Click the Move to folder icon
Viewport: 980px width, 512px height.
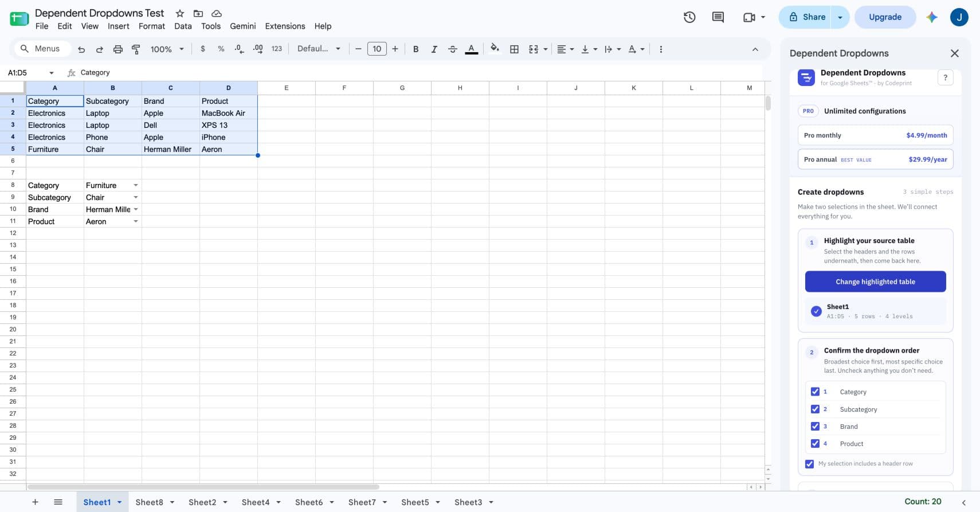198,13
